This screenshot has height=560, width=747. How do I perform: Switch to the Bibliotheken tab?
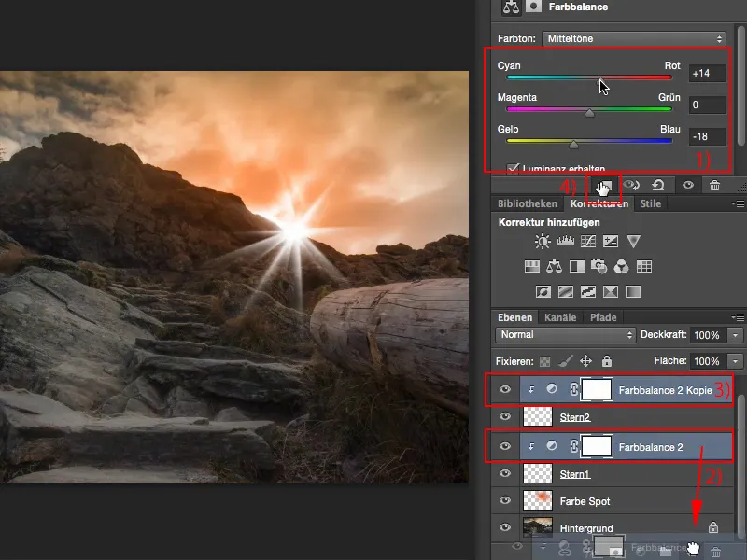click(x=528, y=203)
